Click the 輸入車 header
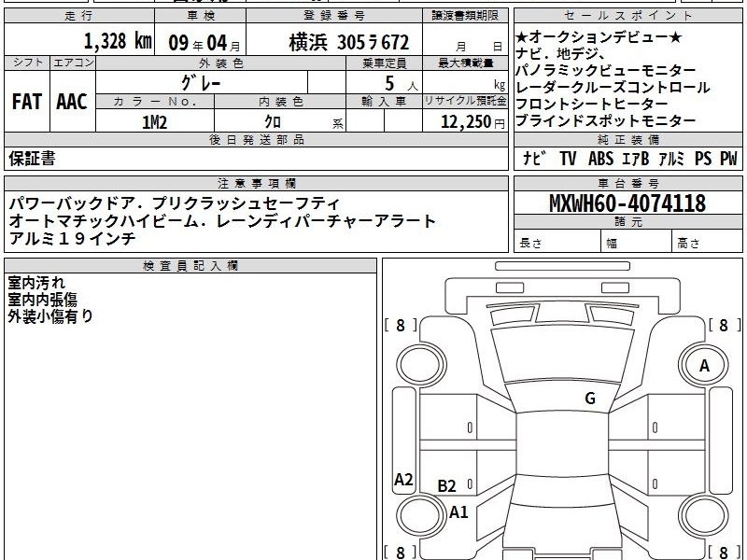 pos(384,102)
